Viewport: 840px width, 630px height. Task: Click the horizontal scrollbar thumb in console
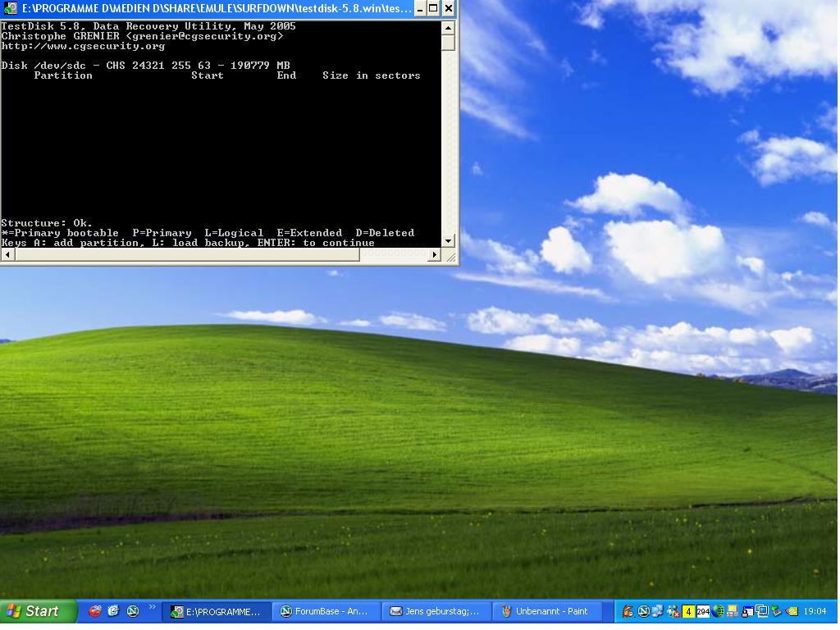point(187,256)
